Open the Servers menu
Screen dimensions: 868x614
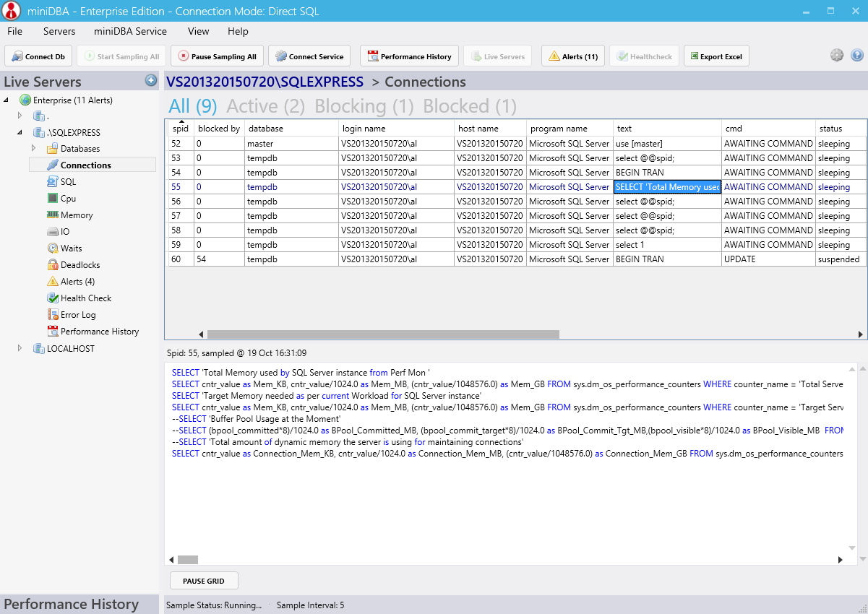[x=59, y=31]
